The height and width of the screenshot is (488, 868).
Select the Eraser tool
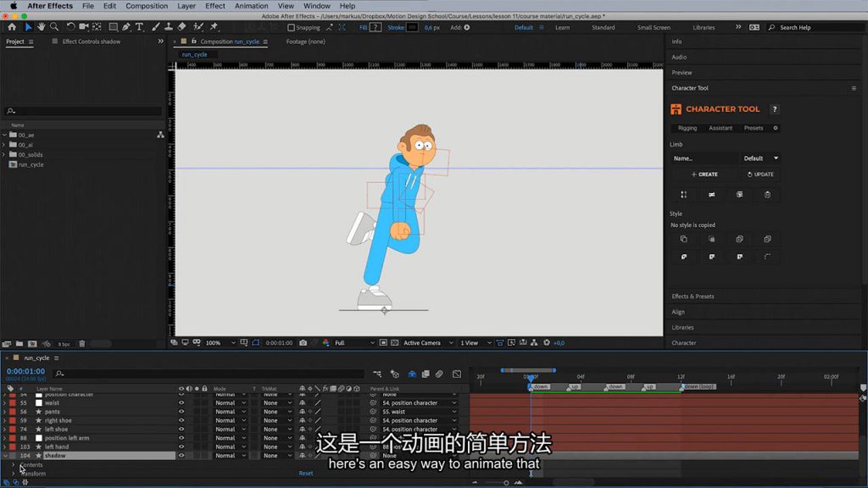click(x=181, y=26)
